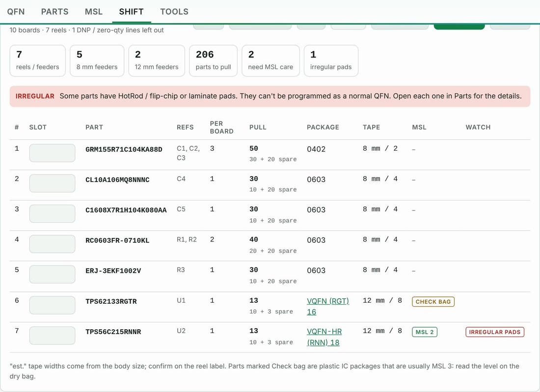
Task: Click slot field for TPS56C215RNNR
Action: (53, 335)
